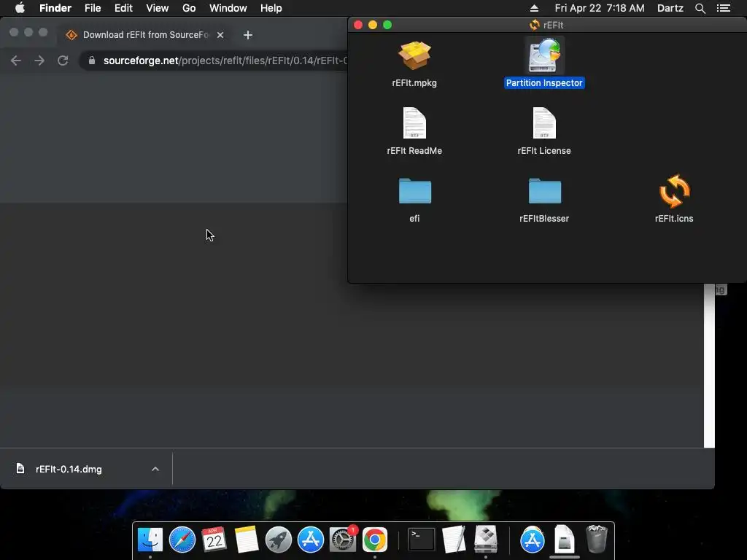Screen dimensions: 747x560
Task: Minimize the rEFIt Finder window
Action: tap(373, 25)
